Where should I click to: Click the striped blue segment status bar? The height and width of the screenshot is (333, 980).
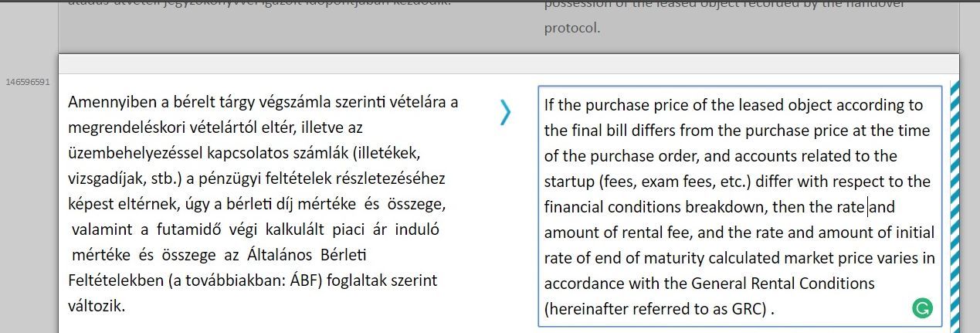coord(954,205)
